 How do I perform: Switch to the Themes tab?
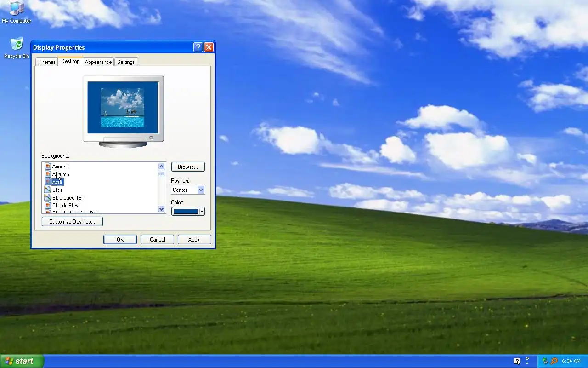(x=47, y=62)
